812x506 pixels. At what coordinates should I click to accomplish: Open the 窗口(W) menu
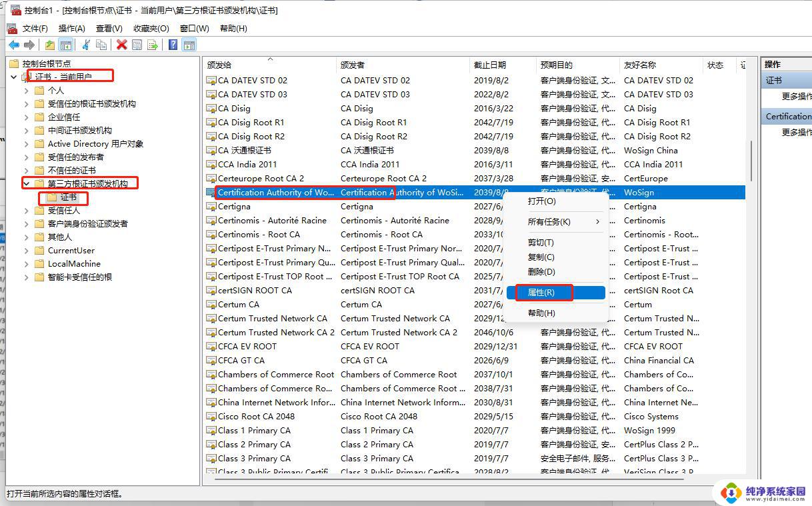(x=195, y=28)
